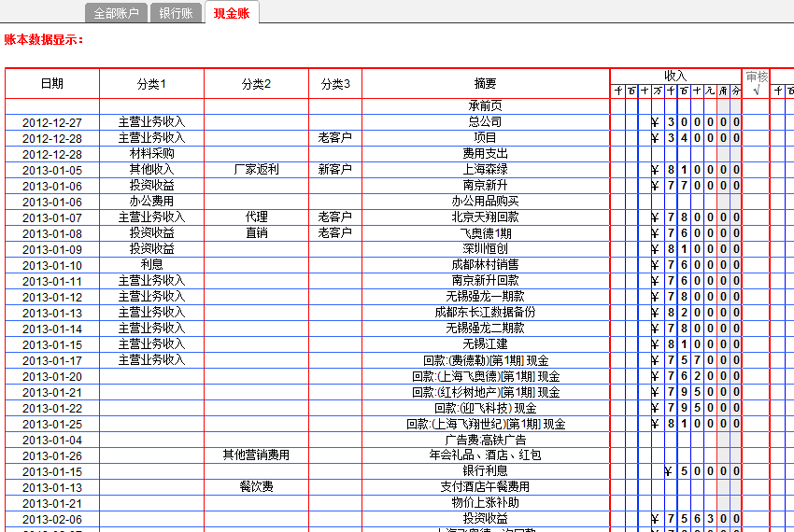The height and width of the screenshot is (532, 794).
Task: Click the 日期 column header
Action: (52, 83)
